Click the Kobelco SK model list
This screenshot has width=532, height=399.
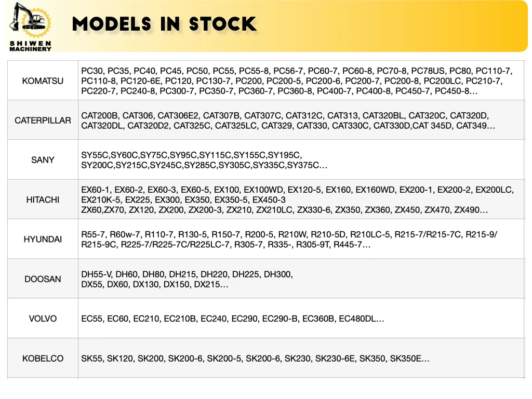(255, 358)
